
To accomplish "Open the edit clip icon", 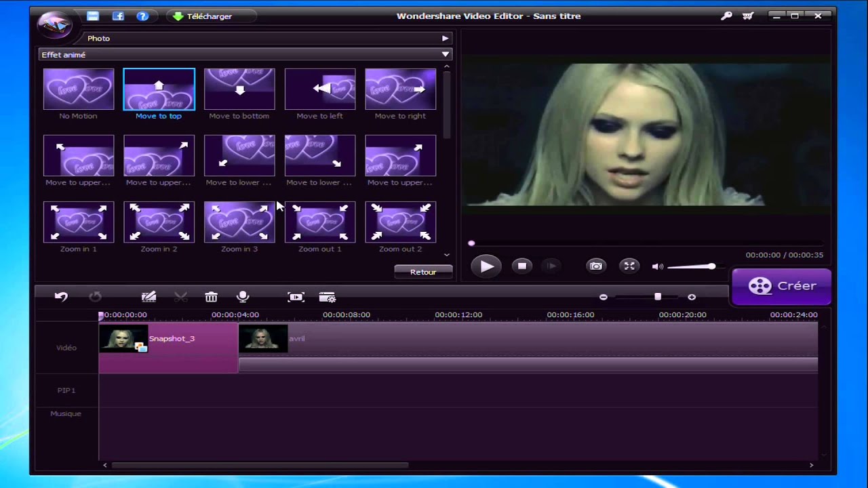I will click(x=149, y=297).
